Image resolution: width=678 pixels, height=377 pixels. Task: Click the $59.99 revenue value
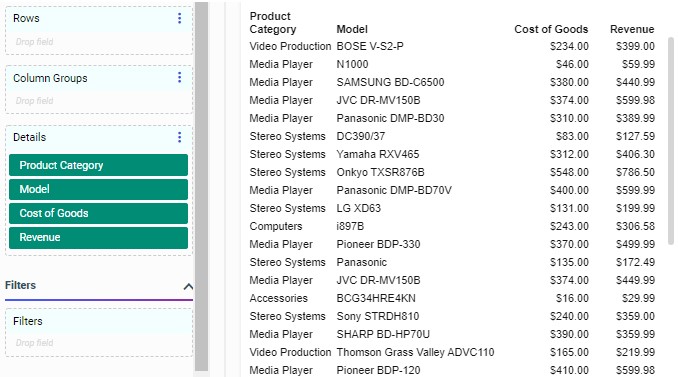tap(638, 64)
